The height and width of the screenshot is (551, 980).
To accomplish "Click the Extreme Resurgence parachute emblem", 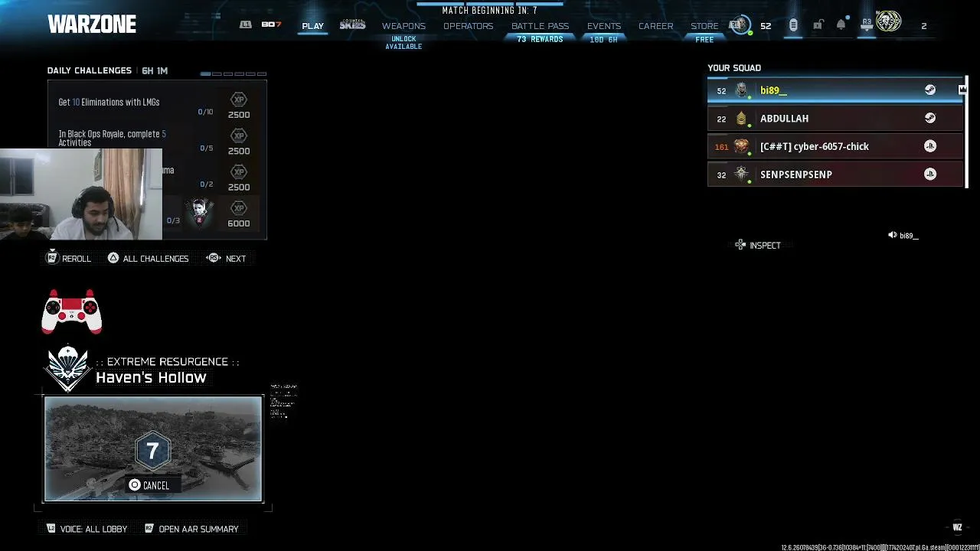I will point(68,368).
